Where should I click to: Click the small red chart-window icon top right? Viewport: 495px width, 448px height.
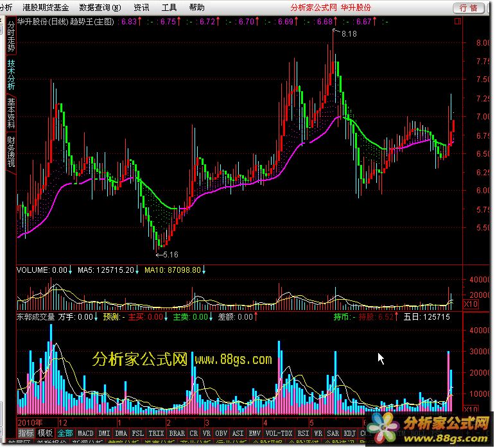(457, 21)
